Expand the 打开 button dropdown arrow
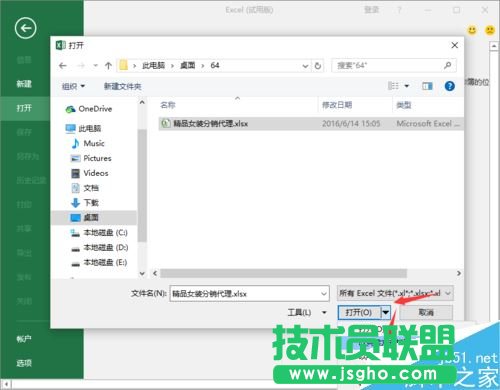Viewport: 500px width, 390px height. point(385,312)
